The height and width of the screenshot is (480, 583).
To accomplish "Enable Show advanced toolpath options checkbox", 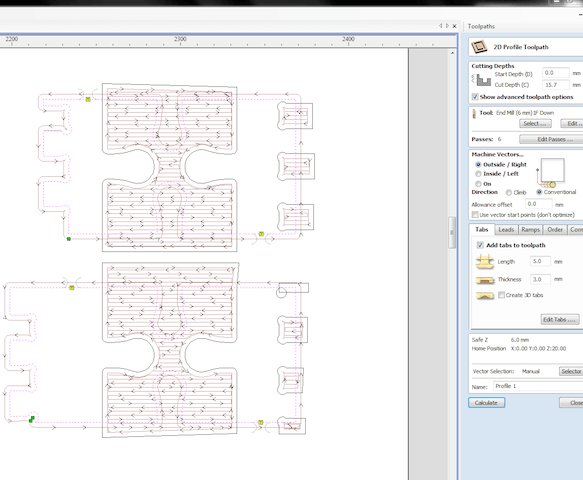I will pos(475,97).
